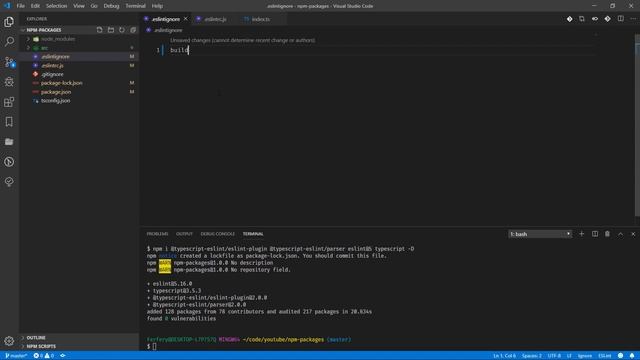Collapse all folders in explorer
This screenshot has height=360, width=640.
click(x=133, y=30)
